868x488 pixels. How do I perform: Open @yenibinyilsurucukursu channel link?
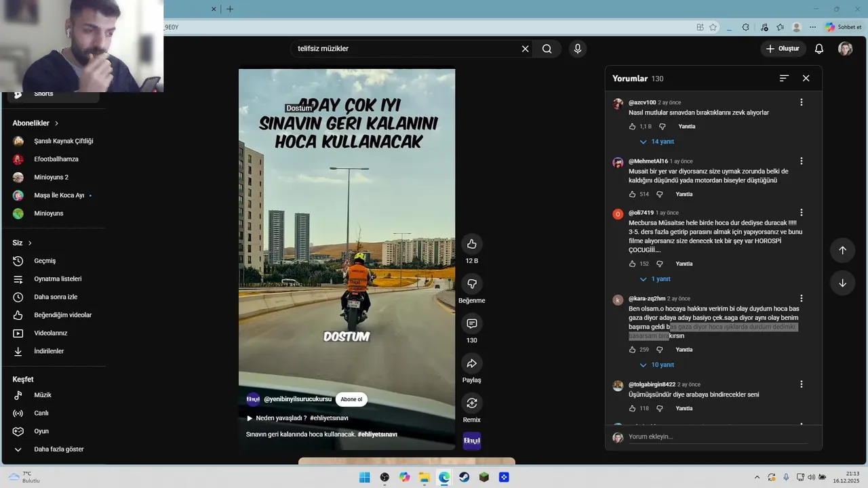[298, 399]
